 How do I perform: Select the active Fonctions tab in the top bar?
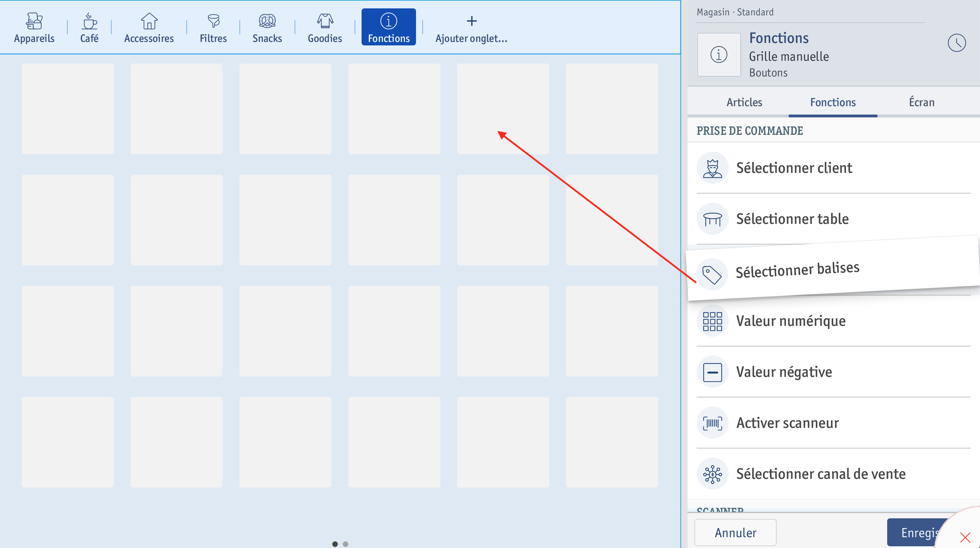click(388, 27)
